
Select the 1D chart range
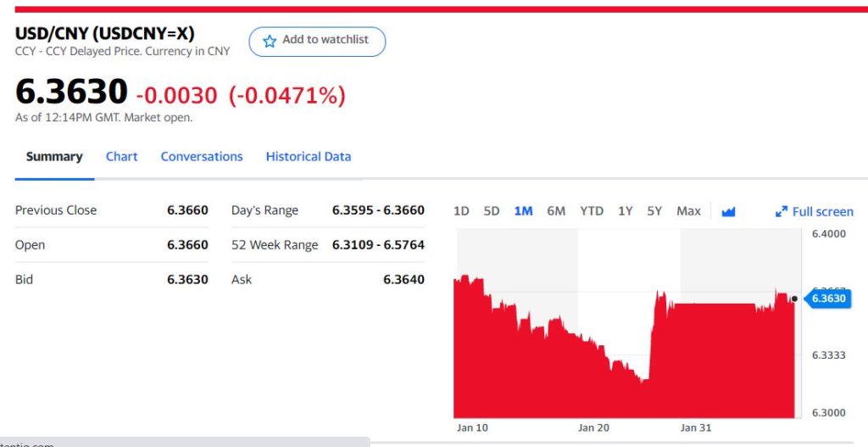461,211
